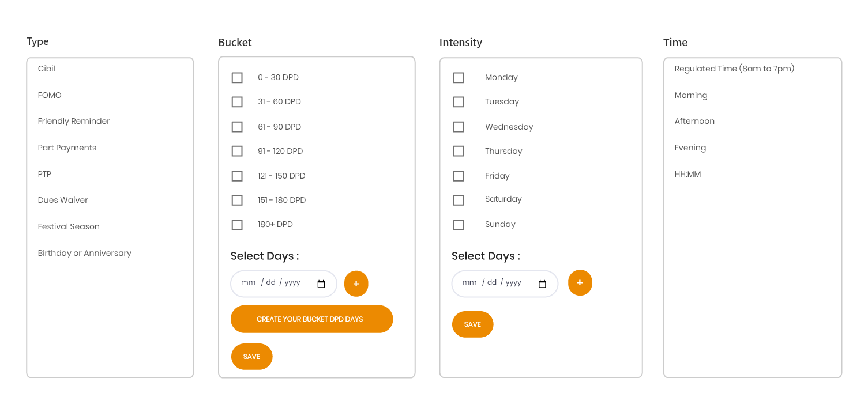Viewport: 868px width, 412px height.
Task: Select the Evening time option
Action: (690, 148)
